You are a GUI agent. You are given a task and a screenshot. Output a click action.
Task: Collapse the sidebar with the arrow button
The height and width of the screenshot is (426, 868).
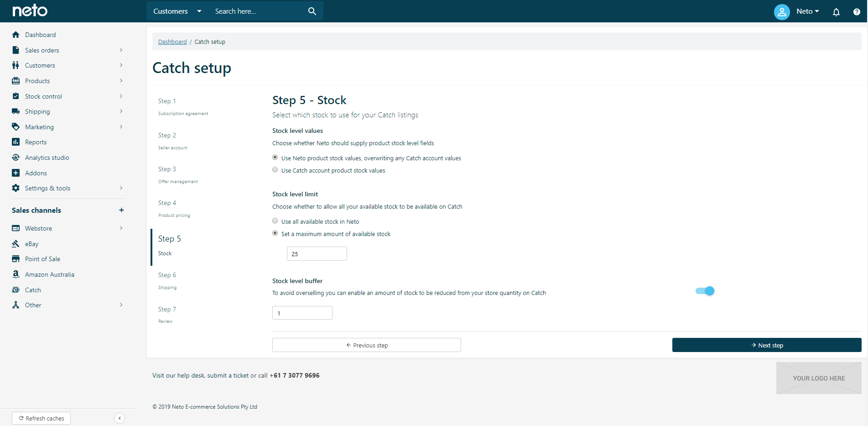point(120,418)
